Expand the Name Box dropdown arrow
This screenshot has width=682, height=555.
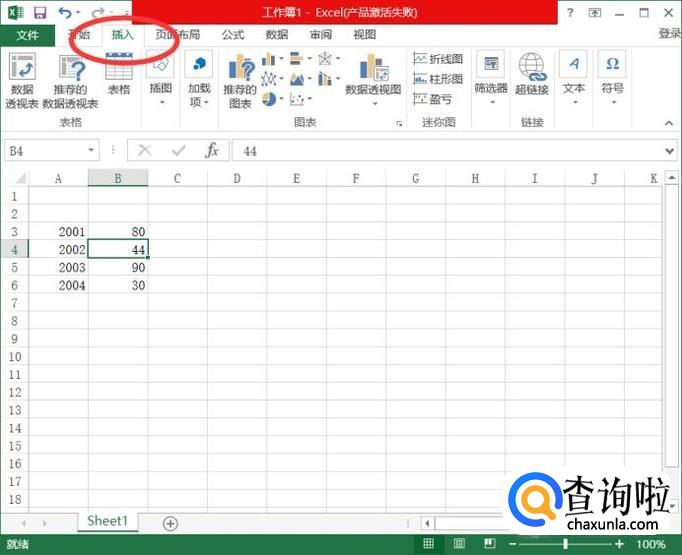tap(91, 150)
